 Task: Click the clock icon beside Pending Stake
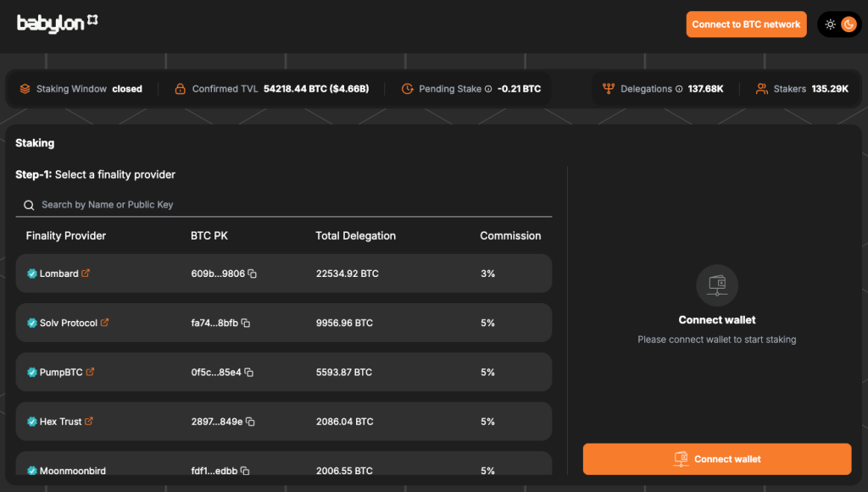(406, 88)
